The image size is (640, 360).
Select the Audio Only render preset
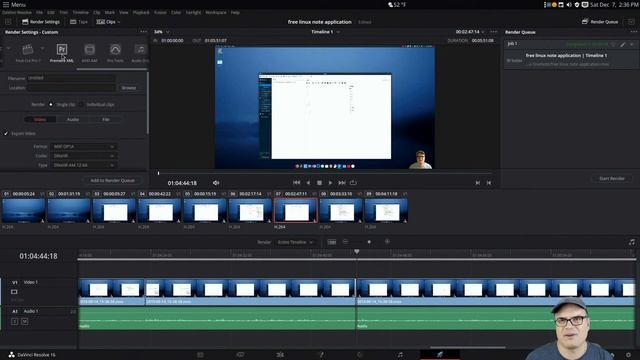pyautogui.click(x=140, y=53)
